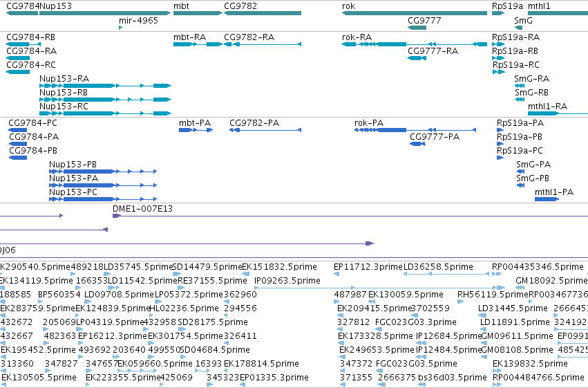The height and width of the screenshot is (388, 588).
Task: Click the CG9782-PA coding feature
Action: coord(265,130)
